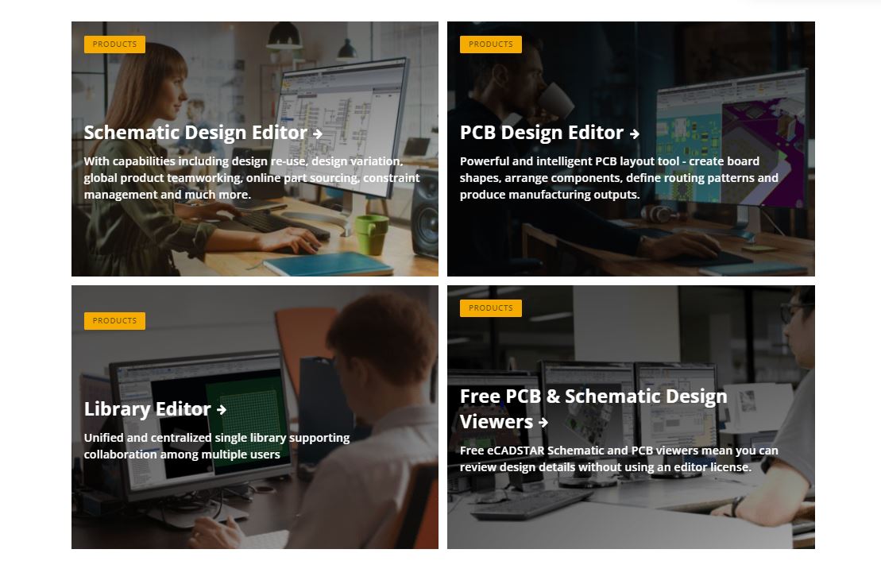Click the arrow icon beside Library Editor
The width and height of the screenshot is (881, 588).
222,410
